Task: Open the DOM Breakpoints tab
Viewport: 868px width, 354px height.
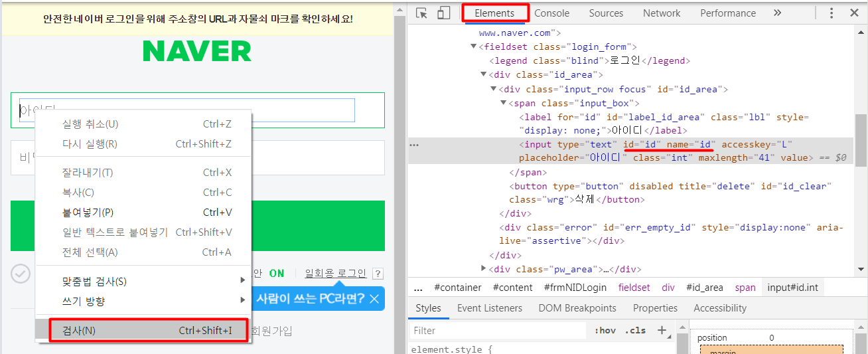Action: [x=577, y=308]
